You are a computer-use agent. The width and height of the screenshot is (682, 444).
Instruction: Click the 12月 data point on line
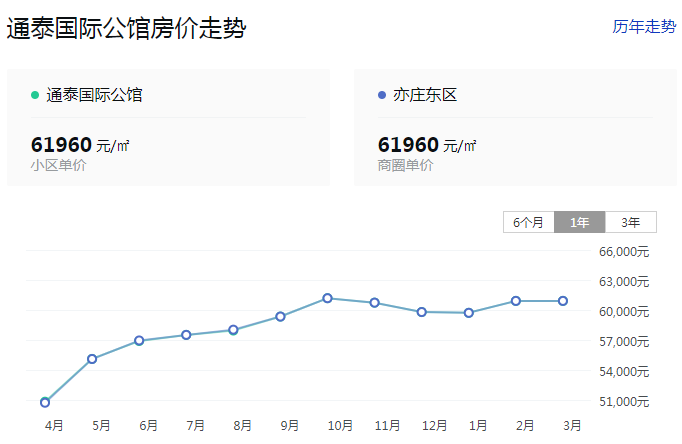pos(421,312)
